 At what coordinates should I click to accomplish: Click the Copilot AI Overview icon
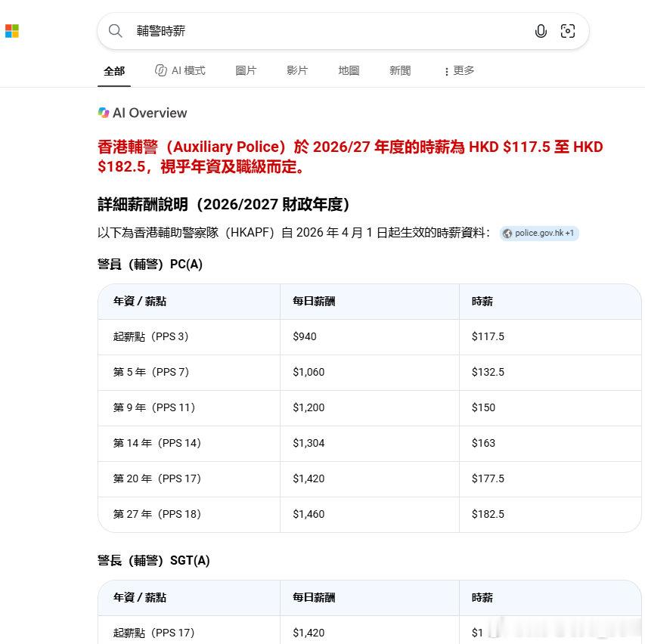104,113
